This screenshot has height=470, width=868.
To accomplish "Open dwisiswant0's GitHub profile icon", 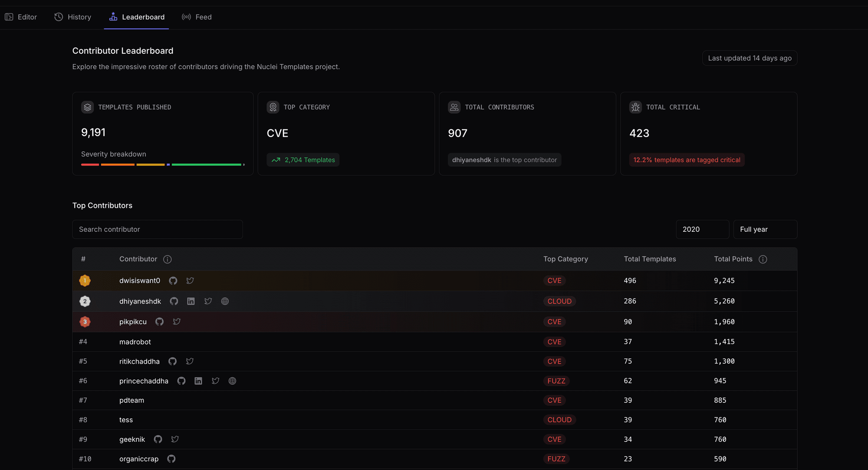I will click(x=173, y=281).
